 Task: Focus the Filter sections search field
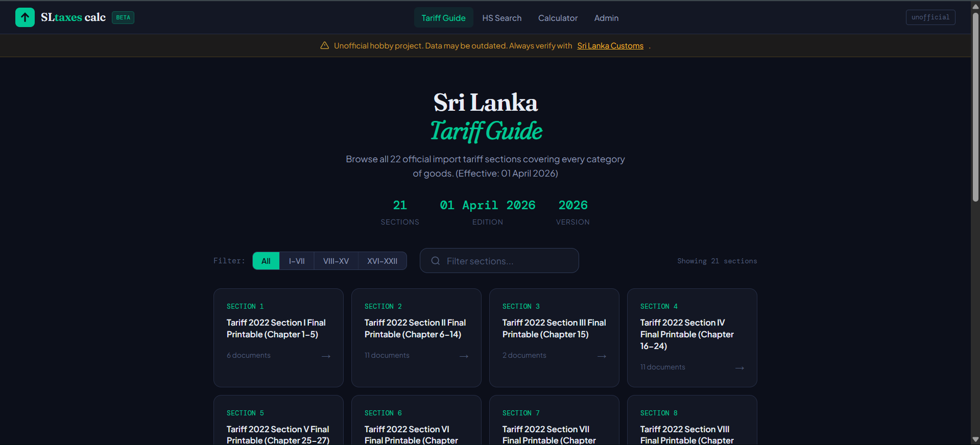click(499, 261)
